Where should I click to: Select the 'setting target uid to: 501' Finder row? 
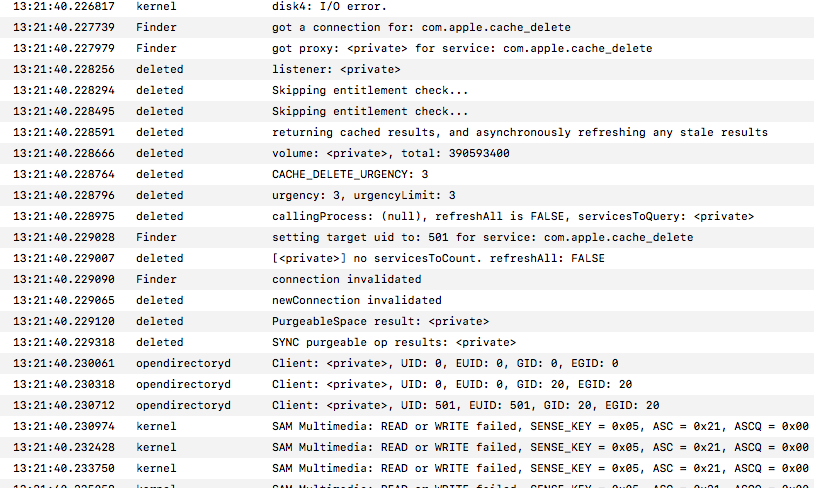[x=482, y=237]
